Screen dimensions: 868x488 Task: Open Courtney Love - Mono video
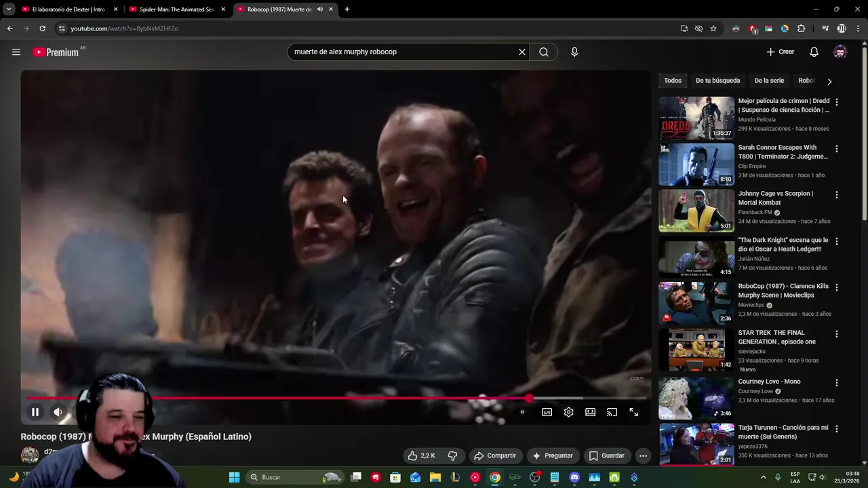click(x=769, y=382)
